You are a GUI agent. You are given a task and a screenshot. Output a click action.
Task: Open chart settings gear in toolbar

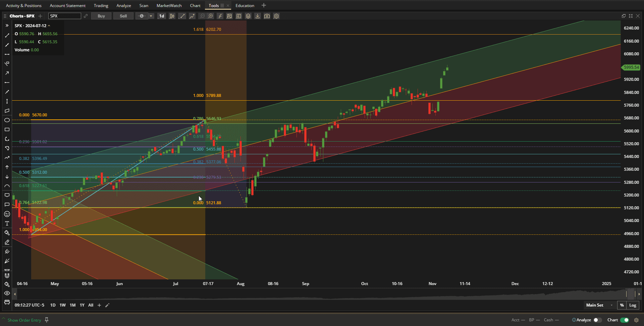coord(276,16)
